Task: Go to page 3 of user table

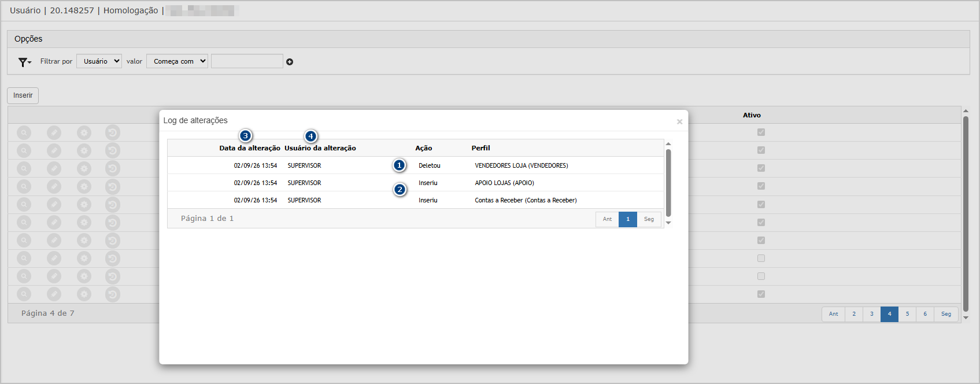Action: click(x=872, y=314)
